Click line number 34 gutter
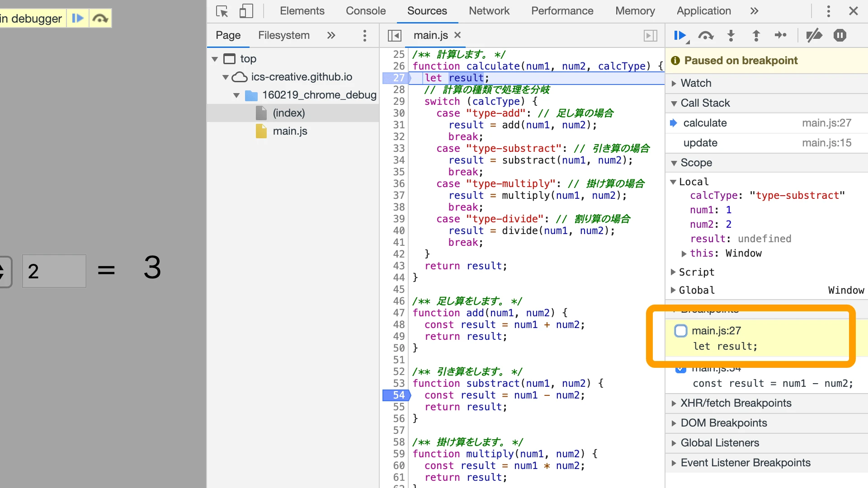The width and height of the screenshot is (868, 488). 398,160
